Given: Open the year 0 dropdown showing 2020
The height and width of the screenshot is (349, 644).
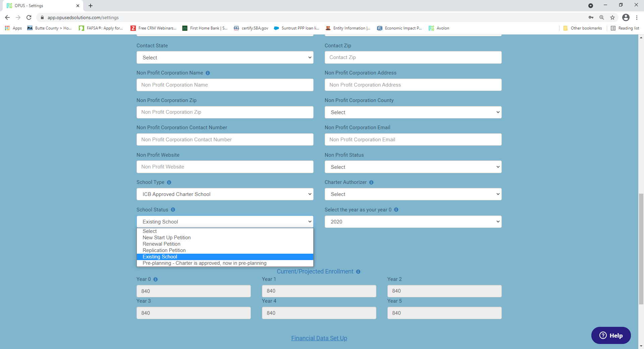Looking at the screenshot, I should point(413,221).
